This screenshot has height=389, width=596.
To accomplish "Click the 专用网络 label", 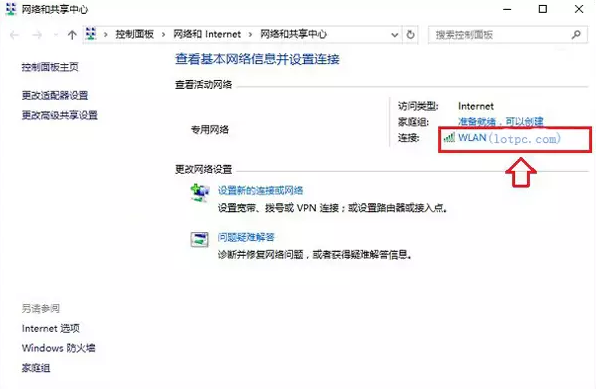I will point(210,130).
